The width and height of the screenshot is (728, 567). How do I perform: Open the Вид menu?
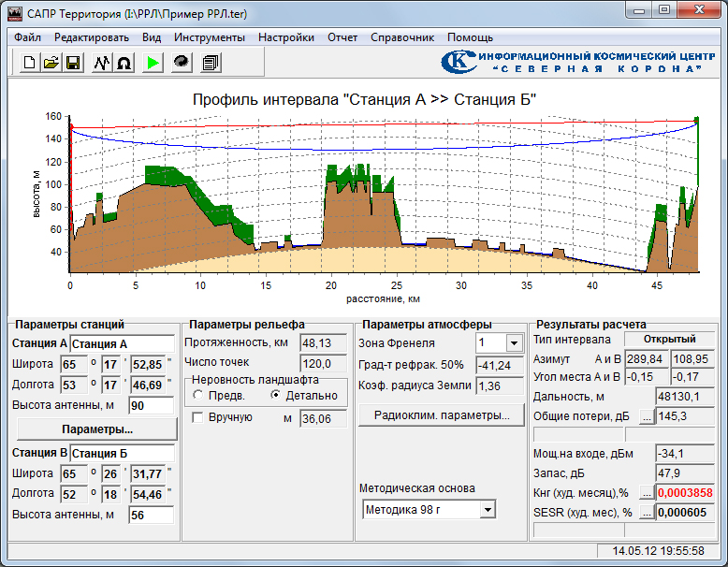[x=152, y=37]
